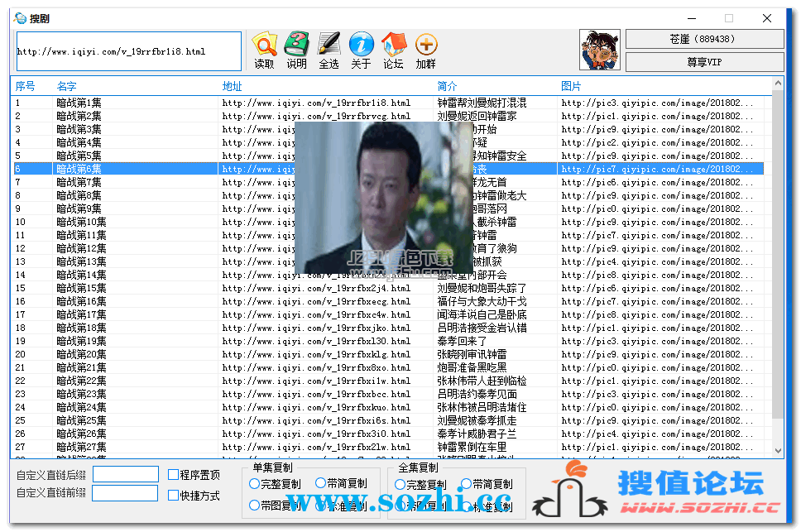Image resolution: width=801 pixels, height=532 pixels.
Task: Click the list scrollbar down arrow
Action: tap(778, 451)
